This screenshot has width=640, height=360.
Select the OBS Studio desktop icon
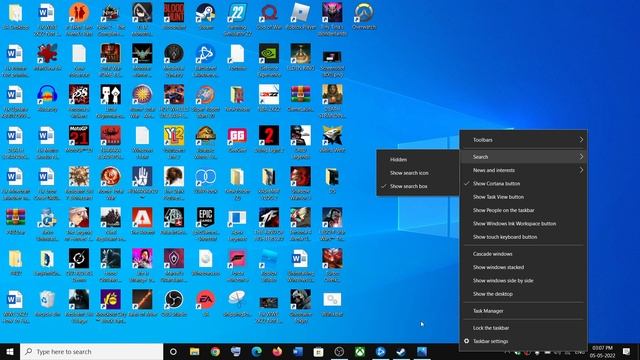click(x=174, y=303)
